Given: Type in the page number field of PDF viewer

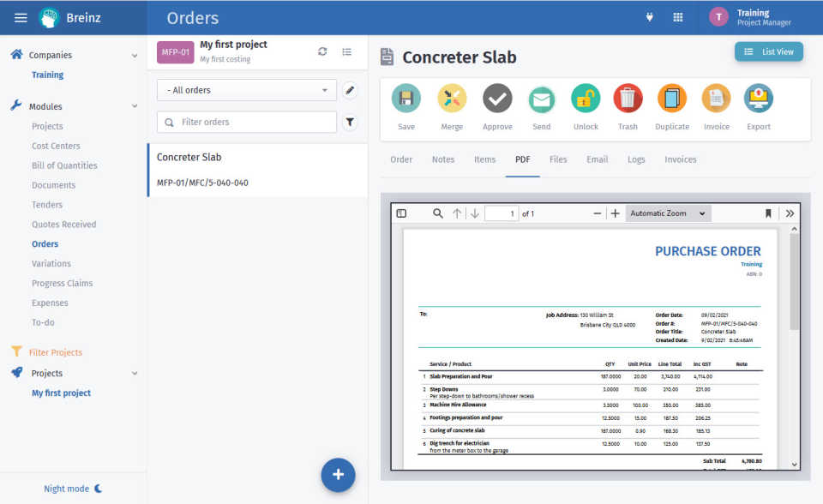Looking at the screenshot, I should 502,213.
